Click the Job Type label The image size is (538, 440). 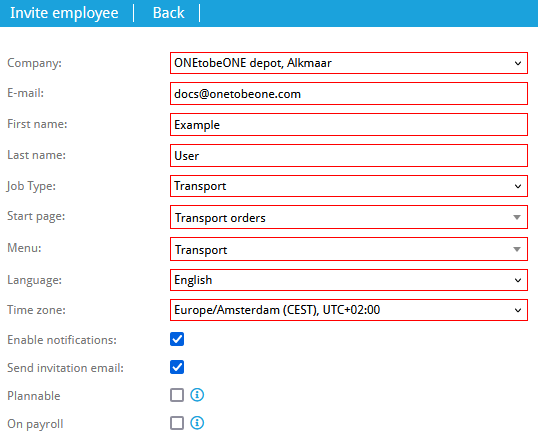click(x=31, y=186)
